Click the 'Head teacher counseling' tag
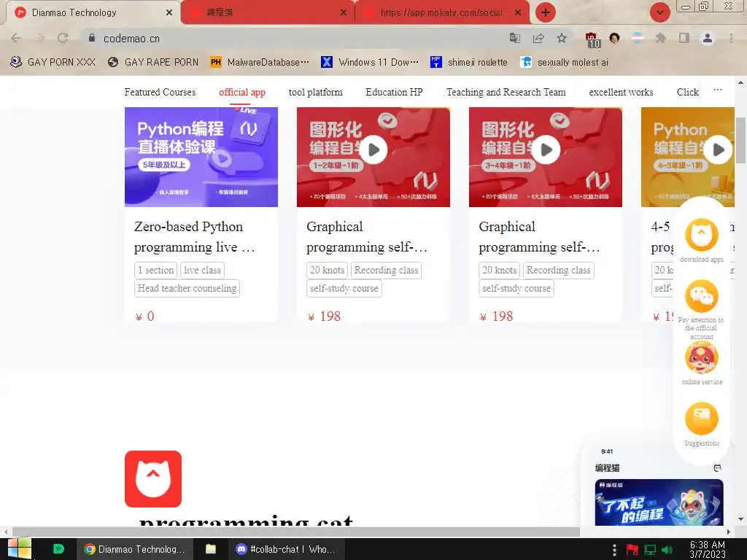The image size is (747, 560). [x=187, y=288]
